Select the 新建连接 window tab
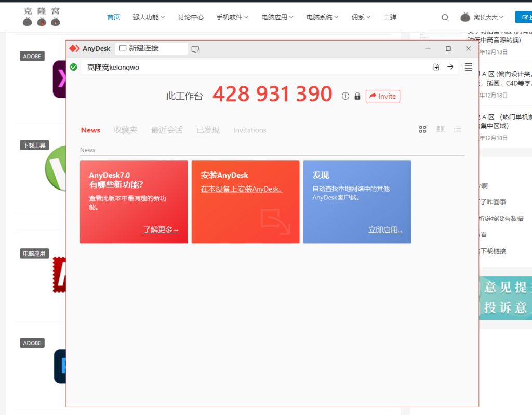The height and width of the screenshot is (415, 532). pyautogui.click(x=151, y=48)
